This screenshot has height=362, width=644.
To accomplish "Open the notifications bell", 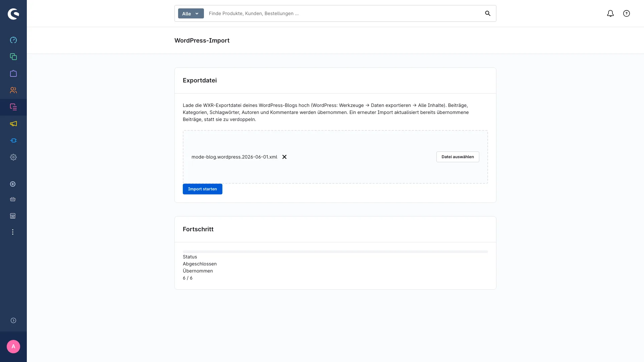I will click(610, 13).
